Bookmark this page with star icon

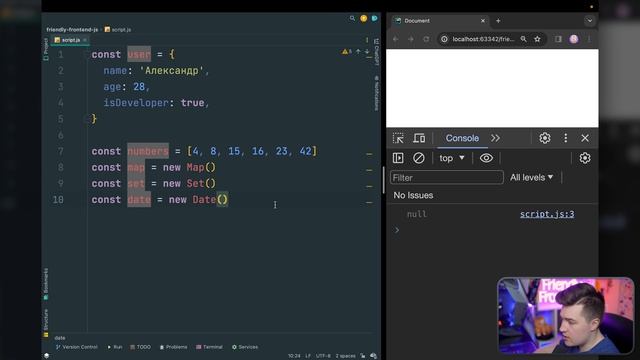[x=537, y=39]
